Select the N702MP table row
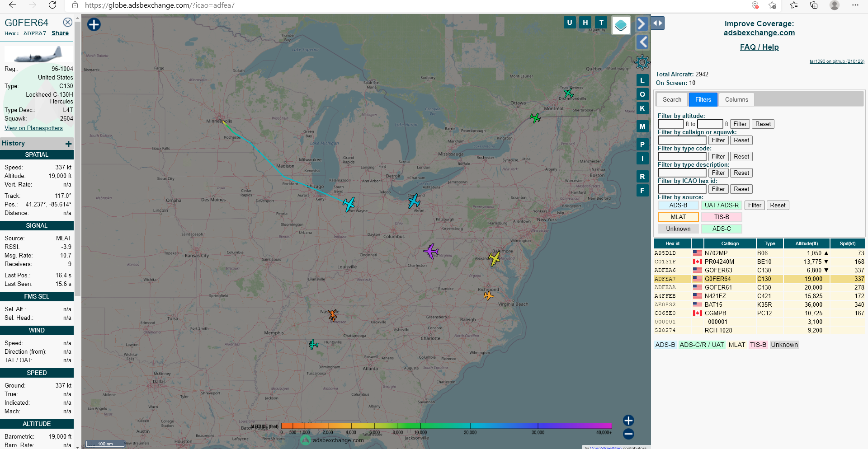Viewport: 868px width, 449px height. pyautogui.click(x=759, y=253)
